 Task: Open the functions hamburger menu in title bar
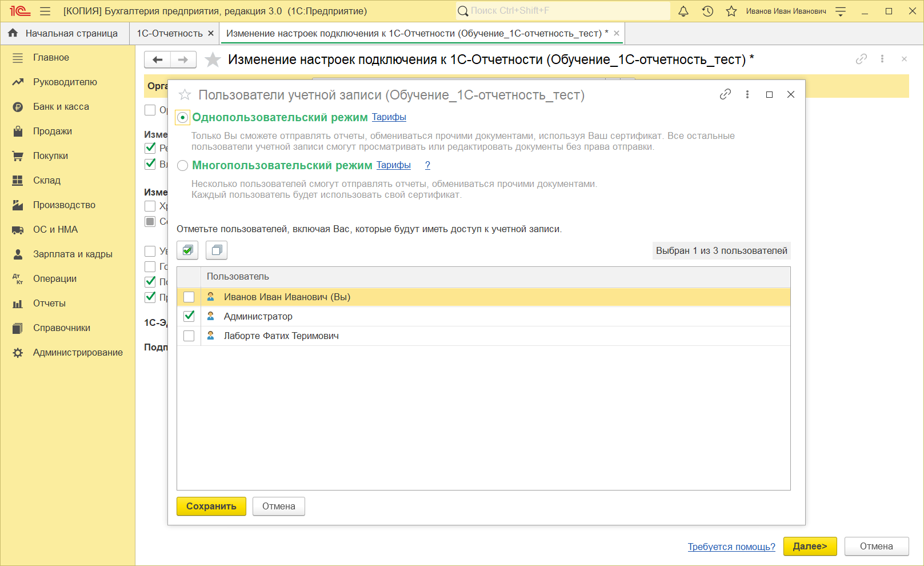point(45,11)
